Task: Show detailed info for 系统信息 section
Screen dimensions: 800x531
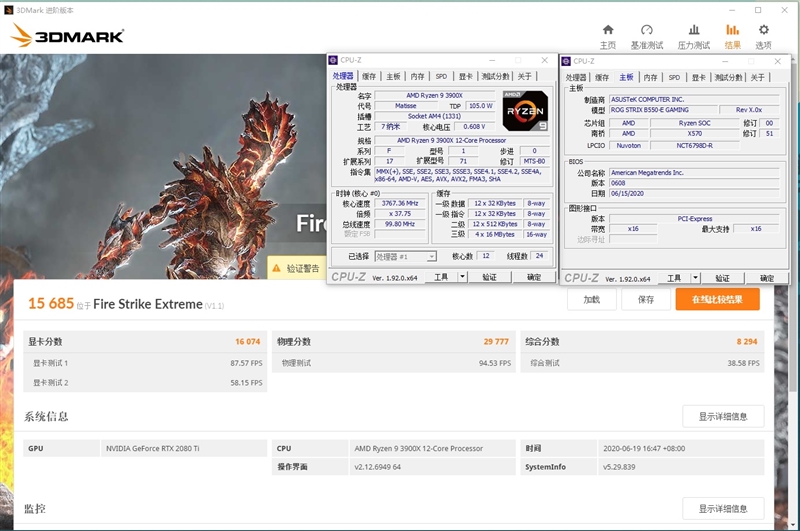Action: 723,417
